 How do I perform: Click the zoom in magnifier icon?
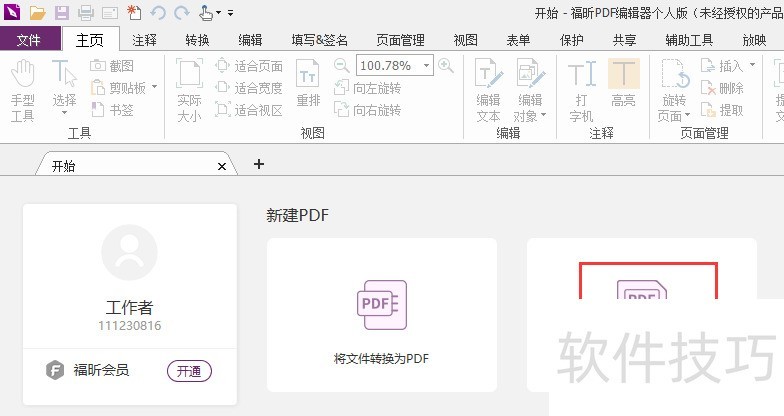point(446,66)
